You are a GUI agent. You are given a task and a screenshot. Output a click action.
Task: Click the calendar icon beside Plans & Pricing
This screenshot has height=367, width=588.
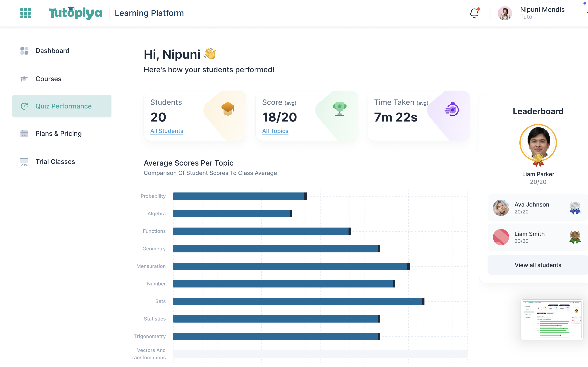pyautogui.click(x=24, y=133)
